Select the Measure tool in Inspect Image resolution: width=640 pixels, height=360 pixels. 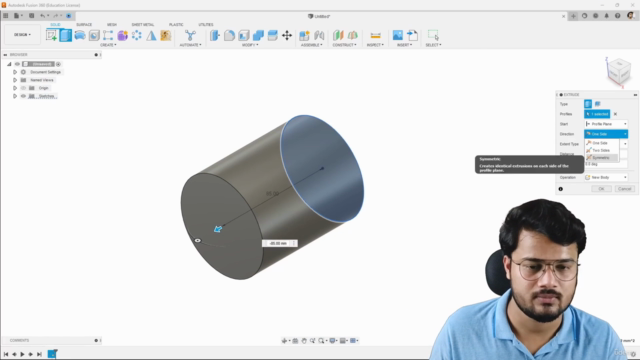(376, 36)
